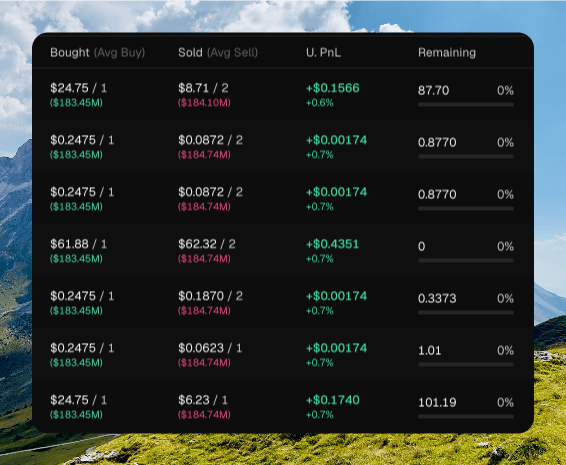
Task: Click the Bought (Avg Buy) column header
Action: [x=97, y=53]
